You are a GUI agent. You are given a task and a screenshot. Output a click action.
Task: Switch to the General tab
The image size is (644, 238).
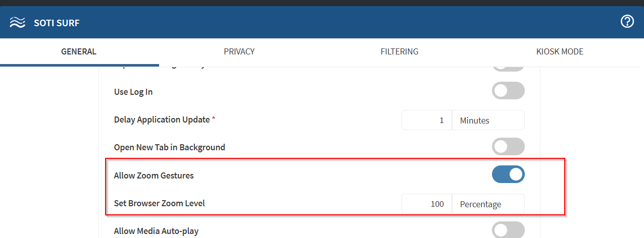click(x=79, y=51)
